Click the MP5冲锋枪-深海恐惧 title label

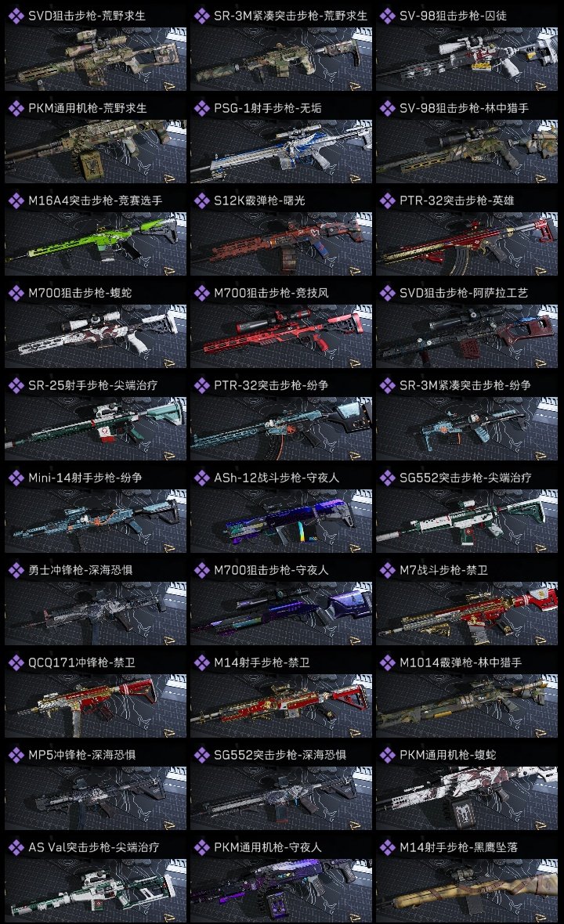point(82,755)
